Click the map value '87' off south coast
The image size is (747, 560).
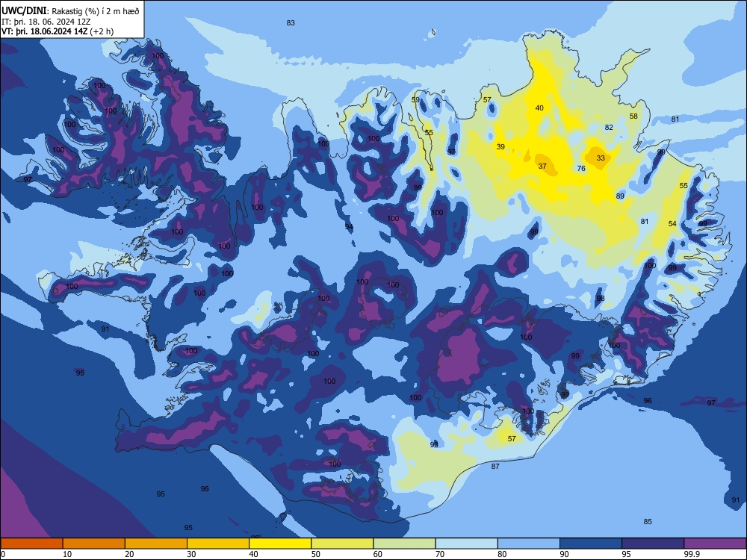495,466
